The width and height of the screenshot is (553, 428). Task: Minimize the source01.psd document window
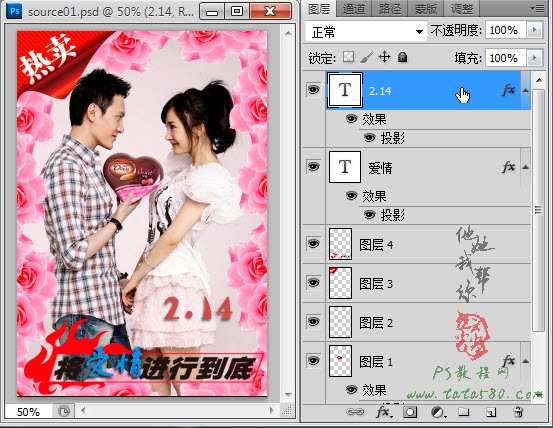[212, 11]
